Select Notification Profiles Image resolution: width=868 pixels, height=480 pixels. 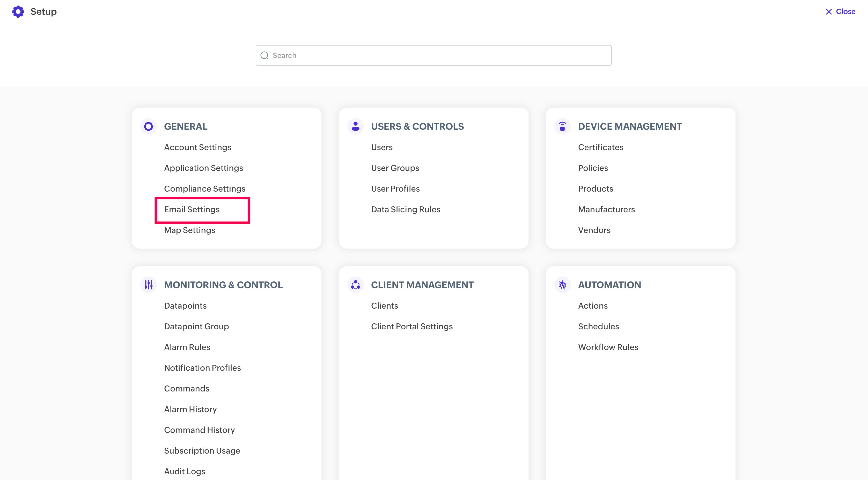point(202,368)
